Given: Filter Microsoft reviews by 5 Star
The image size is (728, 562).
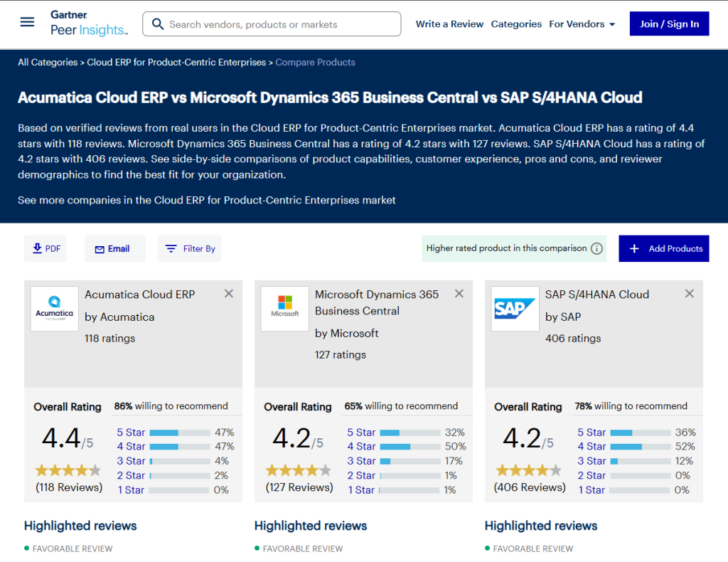Looking at the screenshot, I should (361, 433).
